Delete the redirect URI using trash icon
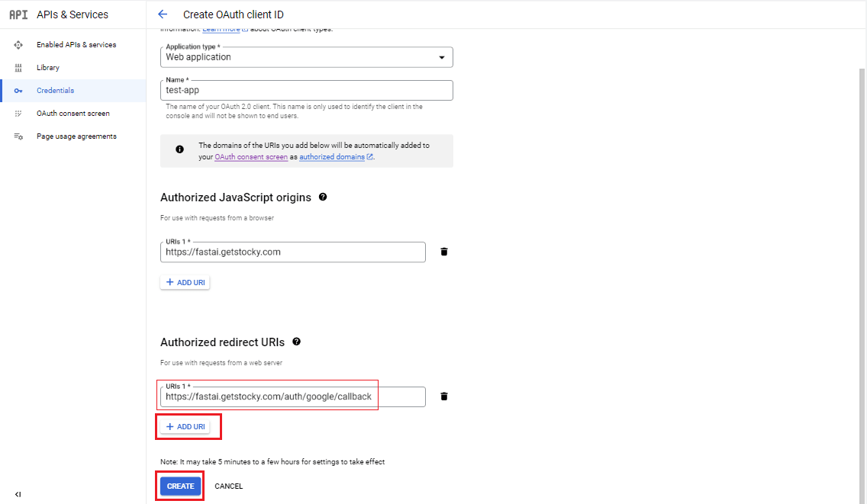 444,396
